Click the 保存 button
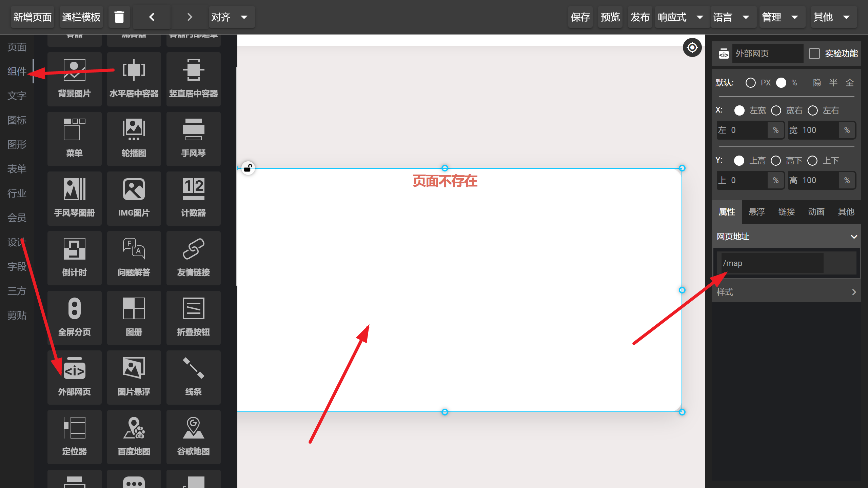The height and width of the screenshot is (488, 868). pyautogui.click(x=580, y=17)
